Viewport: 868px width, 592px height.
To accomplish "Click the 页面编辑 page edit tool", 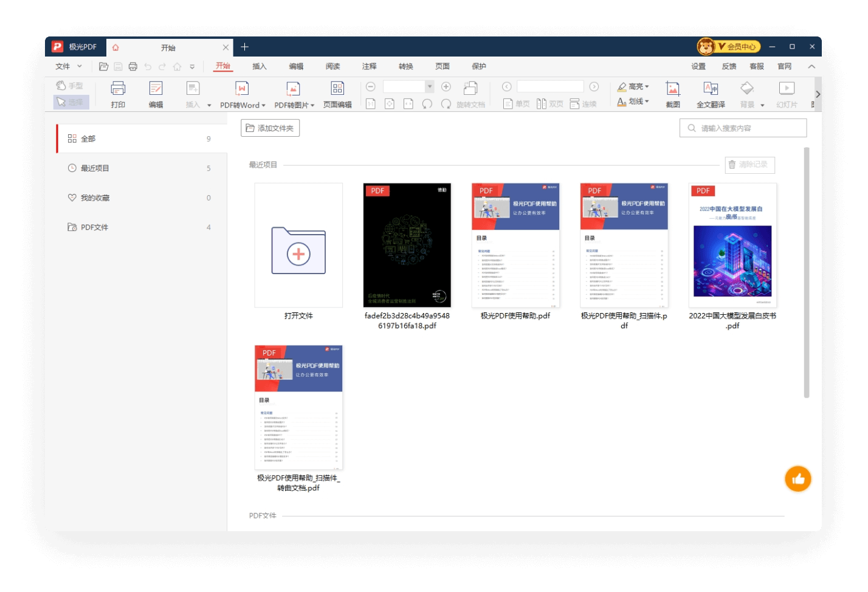I will point(337,94).
